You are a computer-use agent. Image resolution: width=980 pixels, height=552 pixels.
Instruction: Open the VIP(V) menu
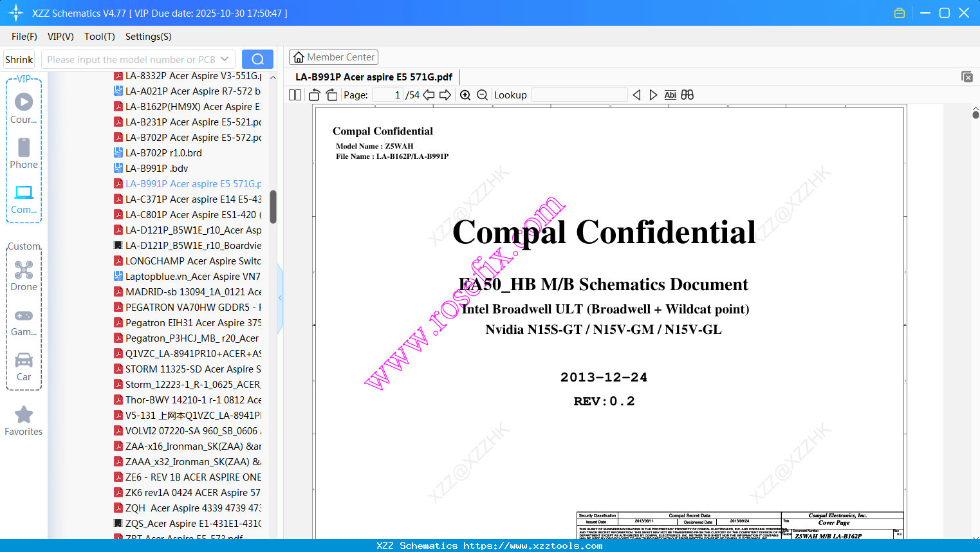pyautogui.click(x=60, y=37)
